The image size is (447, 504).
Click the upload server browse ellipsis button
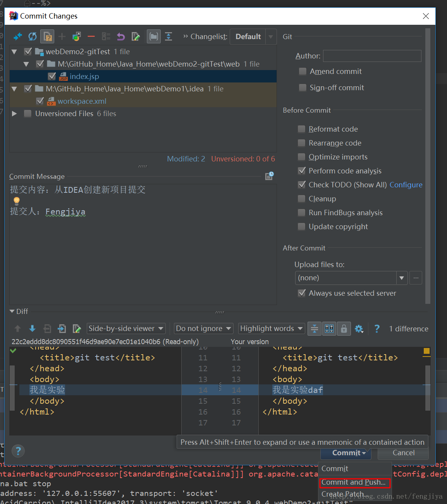[416, 278]
